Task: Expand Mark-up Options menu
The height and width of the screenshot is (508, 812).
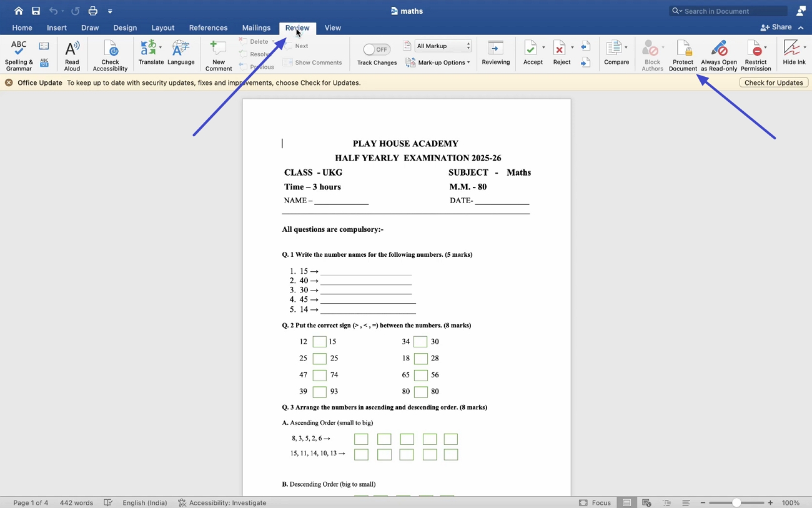Action: 438,62
